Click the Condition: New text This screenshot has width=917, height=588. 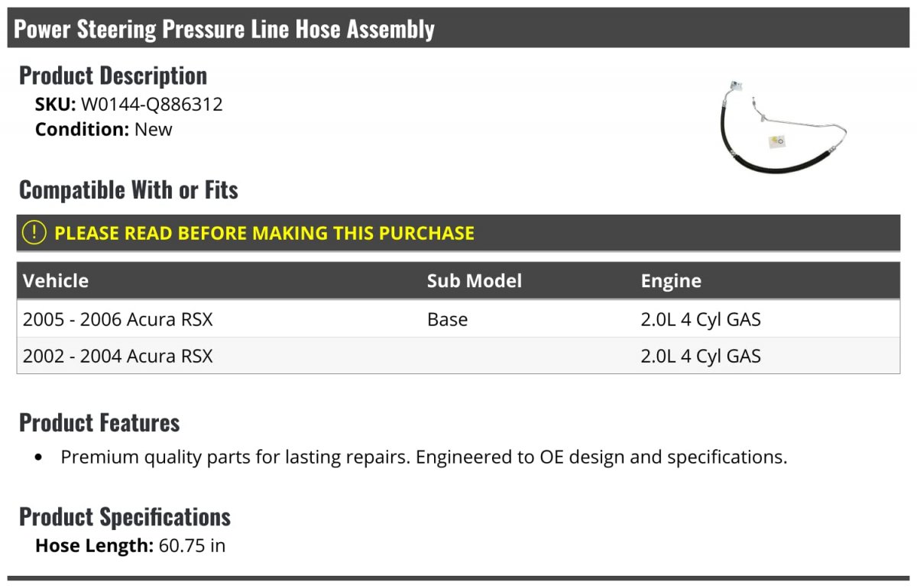click(104, 129)
